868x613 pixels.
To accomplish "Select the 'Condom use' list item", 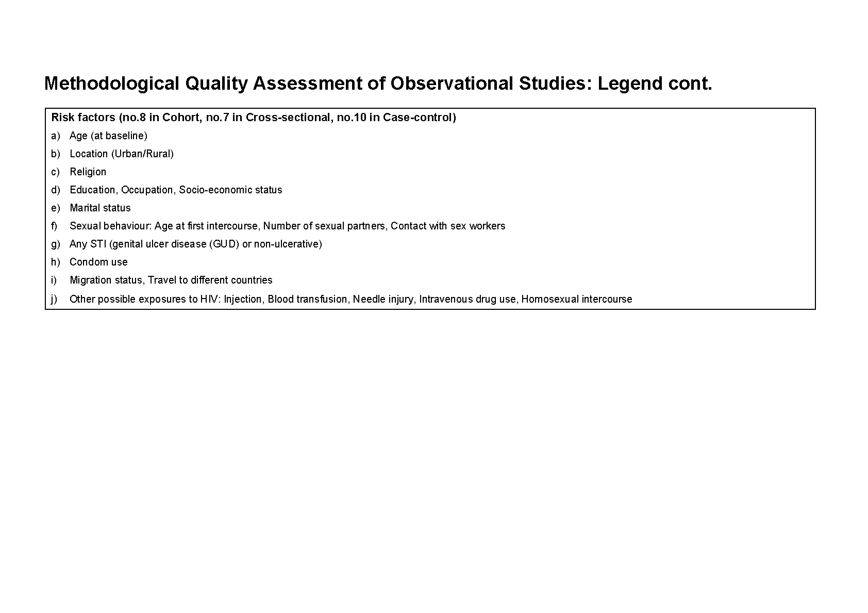I will click(98, 262).
